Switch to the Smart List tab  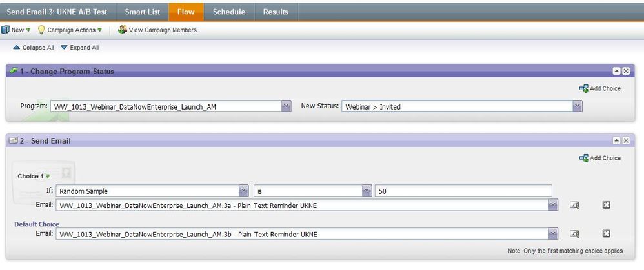143,12
